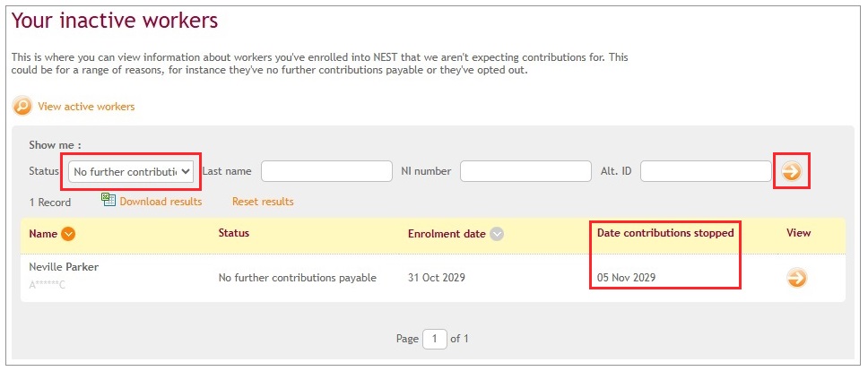This screenshot has width=868, height=371.
Task: Click the View active workers link
Action: tap(86, 106)
